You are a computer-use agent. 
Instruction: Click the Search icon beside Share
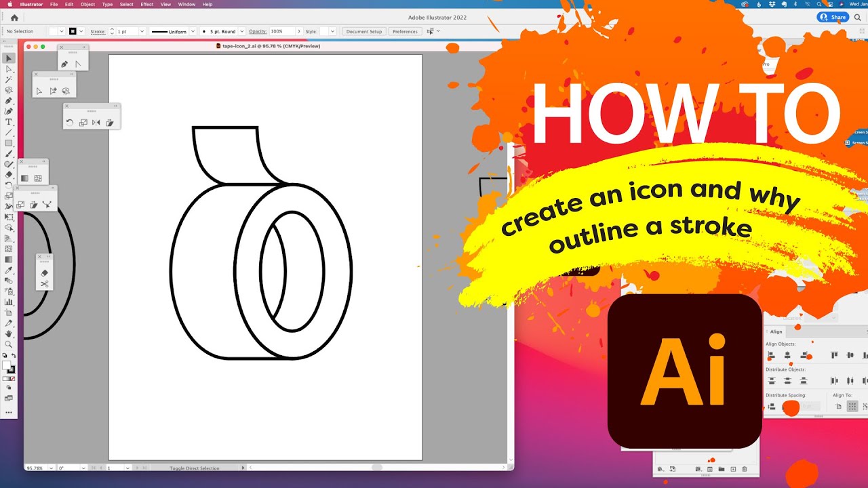(x=858, y=18)
